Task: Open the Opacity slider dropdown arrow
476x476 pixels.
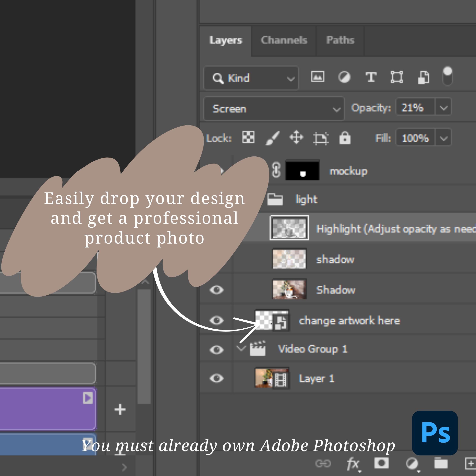Action: click(x=444, y=108)
